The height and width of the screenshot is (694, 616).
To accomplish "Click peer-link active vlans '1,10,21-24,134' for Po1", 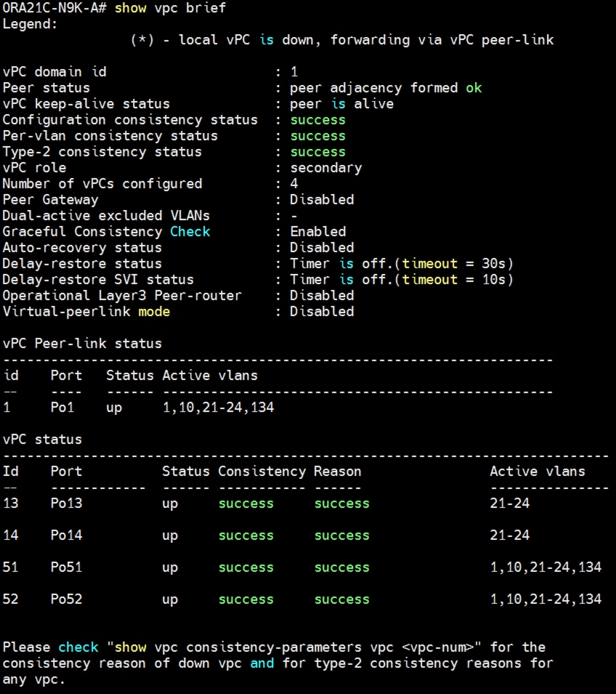I will pyautogui.click(x=219, y=408).
